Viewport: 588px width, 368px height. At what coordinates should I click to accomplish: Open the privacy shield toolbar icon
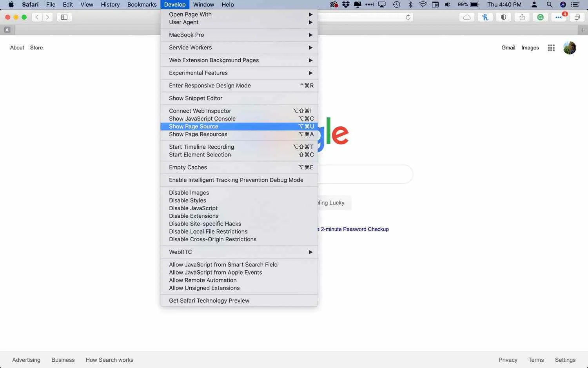click(504, 17)
